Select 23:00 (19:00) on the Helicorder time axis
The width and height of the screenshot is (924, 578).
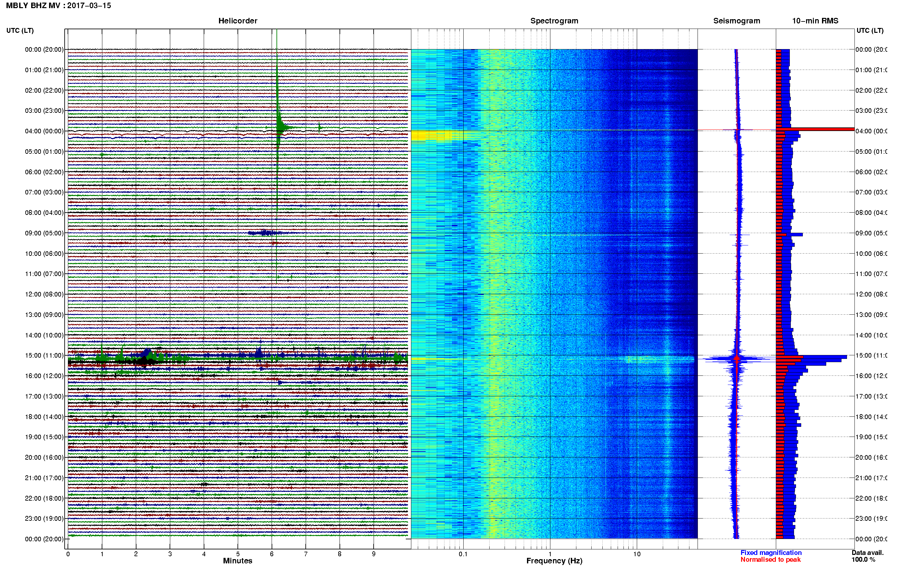click(x=44, y=519)
